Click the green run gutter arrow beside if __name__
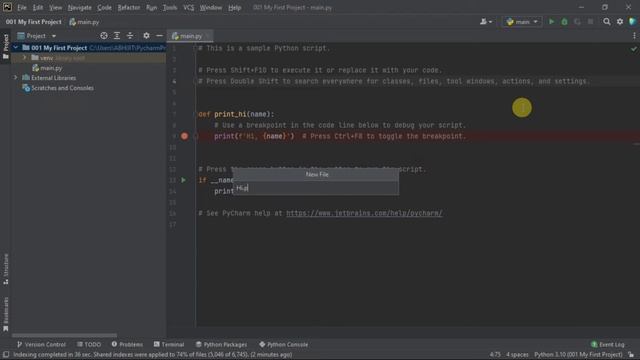The image size is (640, 360). 184,180
